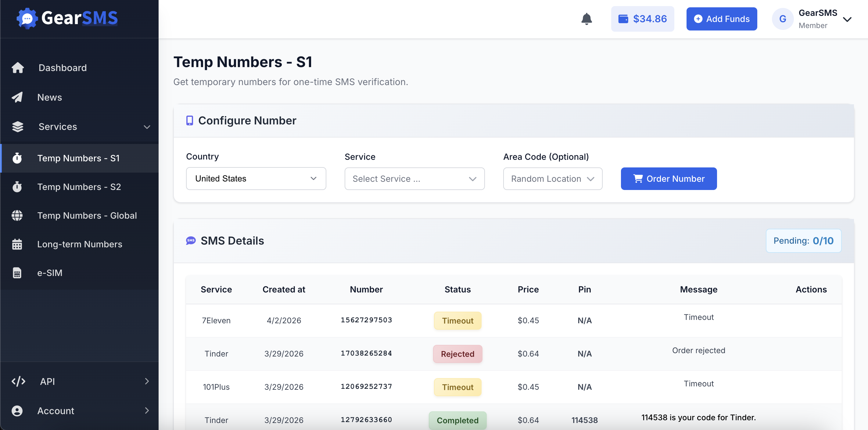Screen dimensions: 868x430
Task: Open the GearSMS Member profile dropdown arrow
Action: (847, 19)
